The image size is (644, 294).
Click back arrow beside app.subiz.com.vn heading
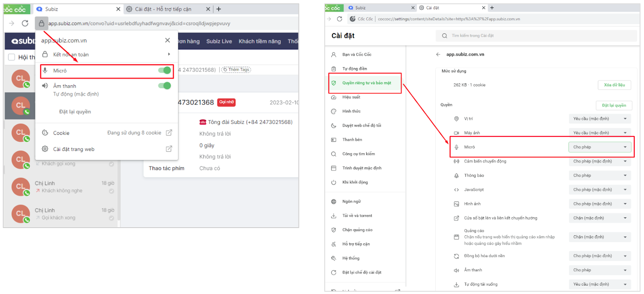[x=438, y=54]
